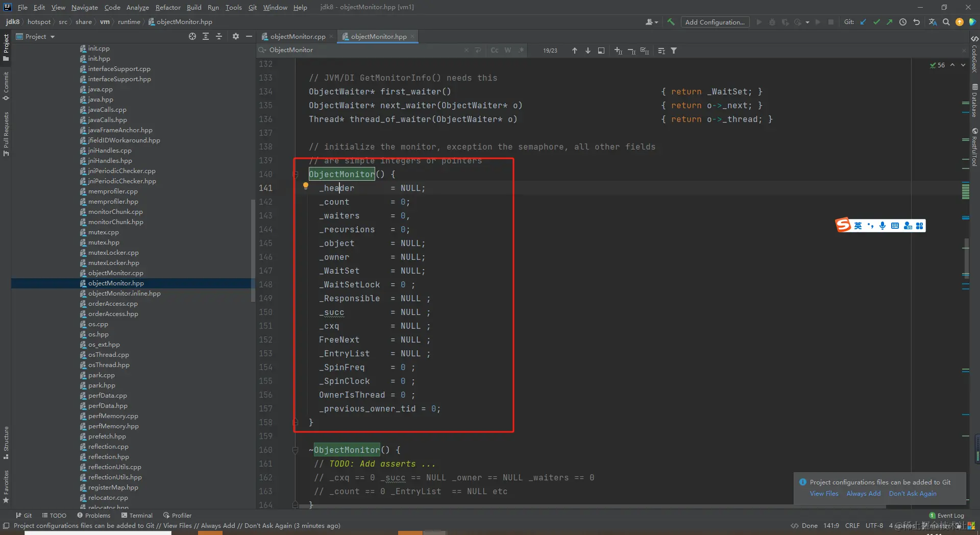Collapse the ObjectMonitor constructor fold marker
The image size is (980, 535).
coord(295,175)
